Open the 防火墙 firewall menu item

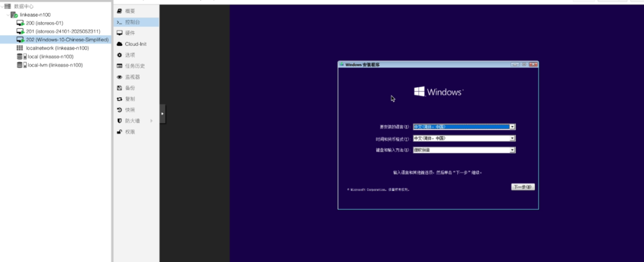[136, 121]
